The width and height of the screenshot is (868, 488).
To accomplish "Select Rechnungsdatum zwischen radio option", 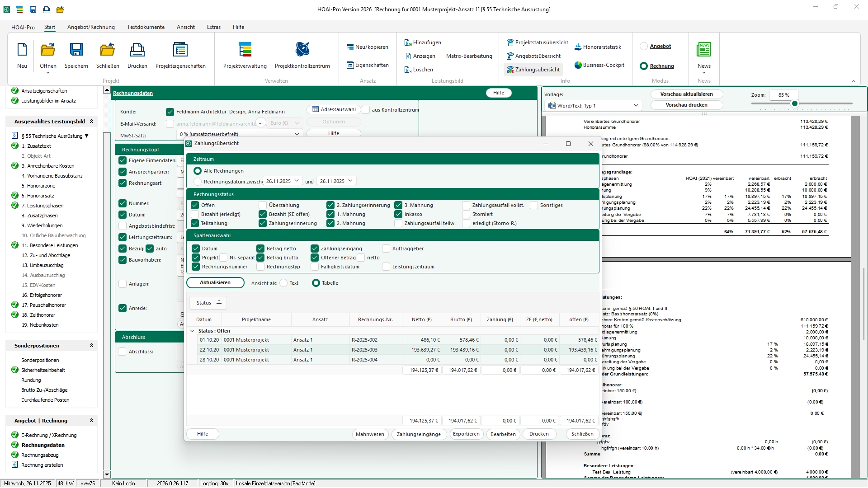I will coord(198,182).
